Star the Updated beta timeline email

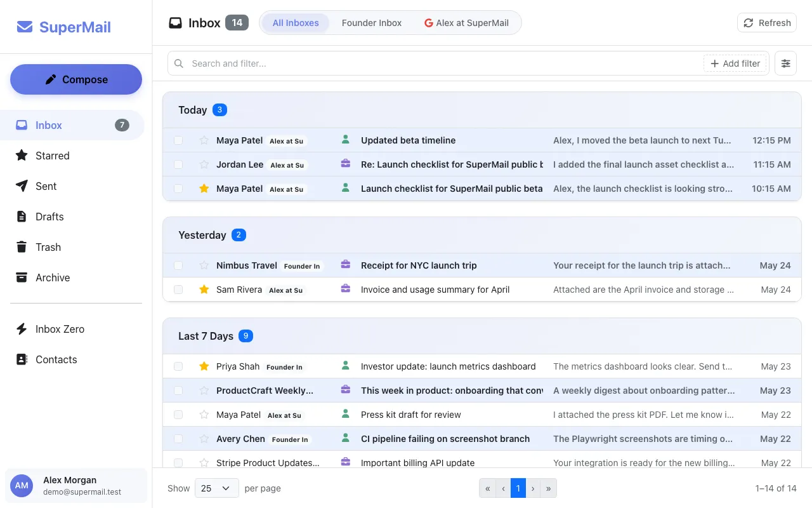click(204, 140)
